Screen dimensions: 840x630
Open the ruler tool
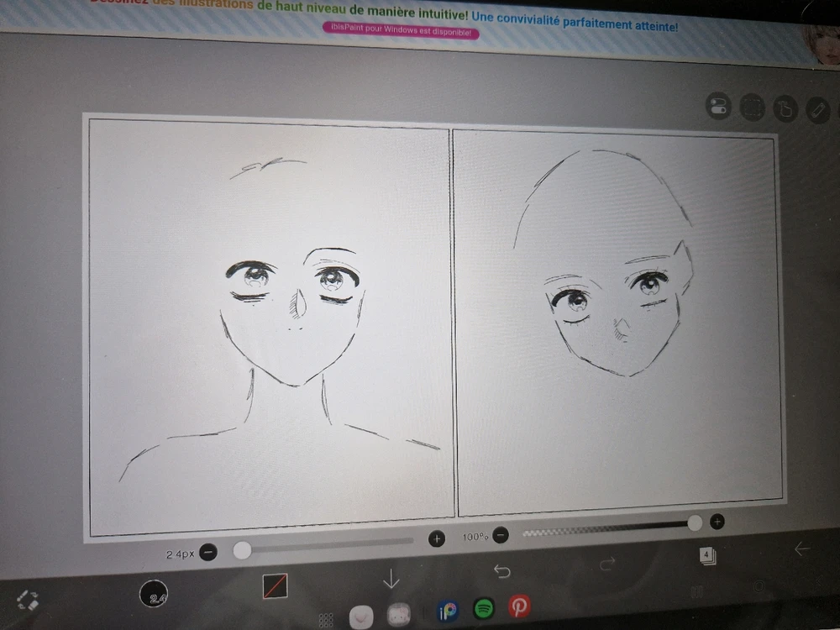817,110
